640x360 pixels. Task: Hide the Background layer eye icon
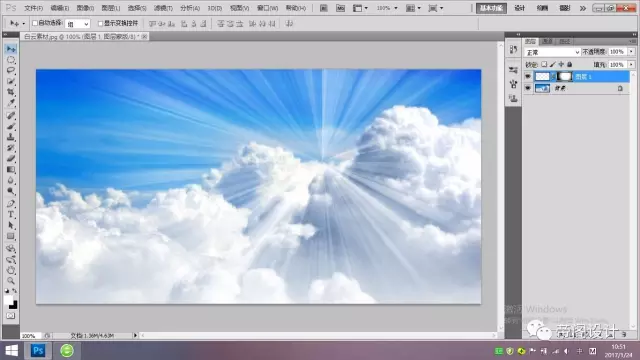[528, 88]
